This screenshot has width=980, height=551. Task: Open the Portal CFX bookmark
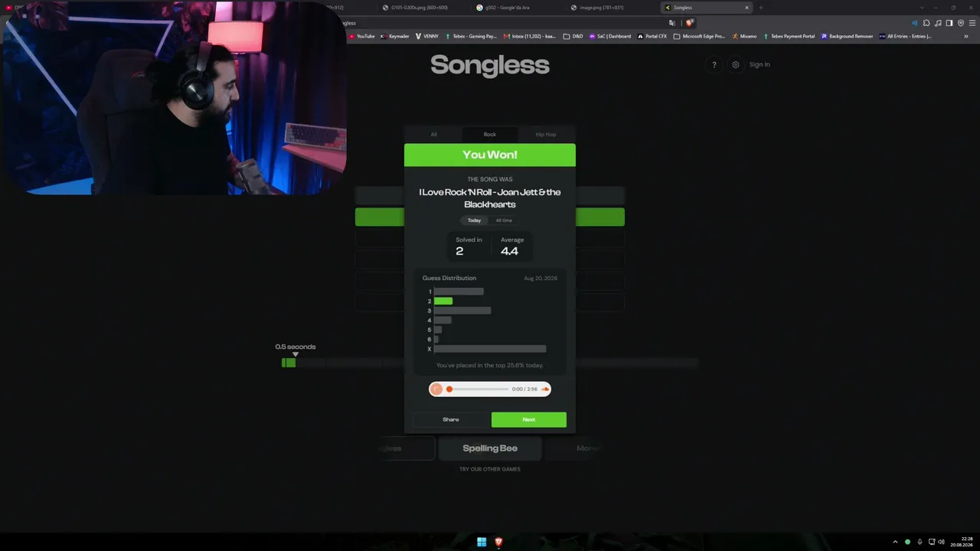(x=652, y=36)
